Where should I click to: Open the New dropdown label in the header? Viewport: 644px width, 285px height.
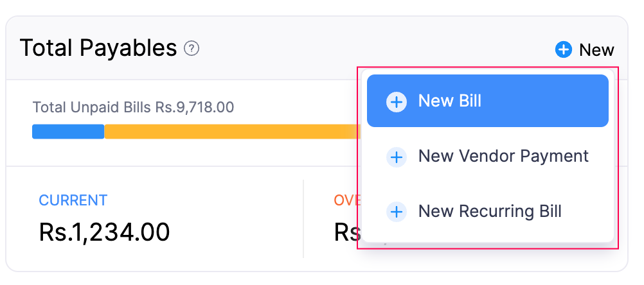pyautogui.click(x=596, y=50)
